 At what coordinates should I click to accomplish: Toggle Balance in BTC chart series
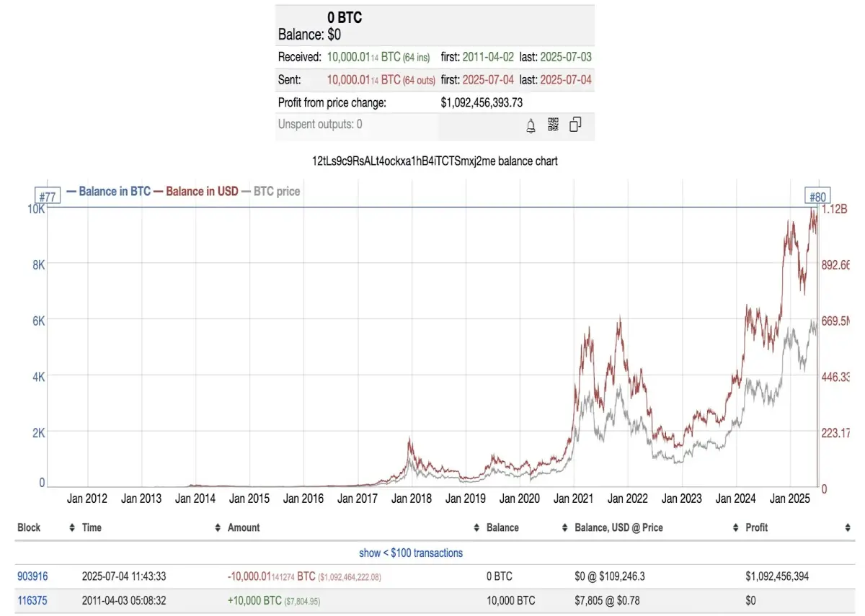[108, 192]
